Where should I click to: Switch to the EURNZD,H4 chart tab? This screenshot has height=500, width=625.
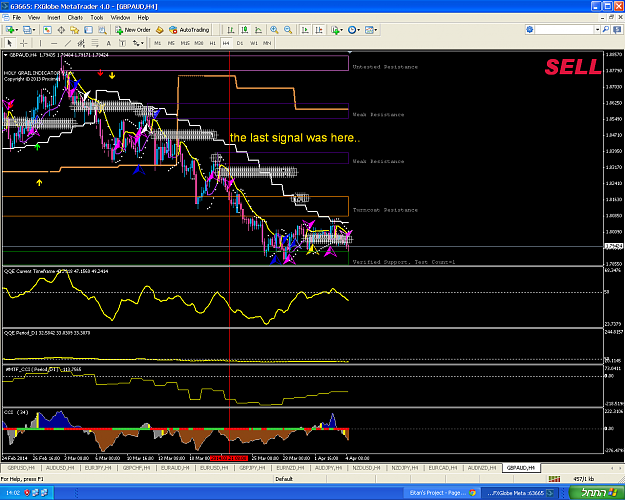290,468
